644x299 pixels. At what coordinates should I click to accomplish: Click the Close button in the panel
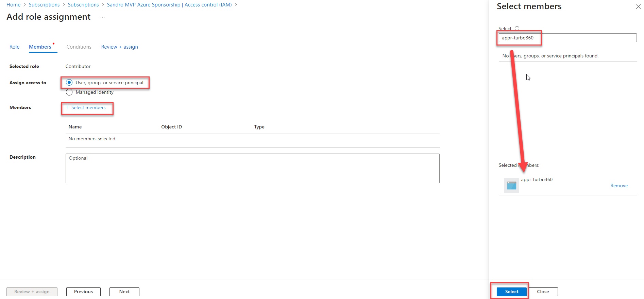543,292
